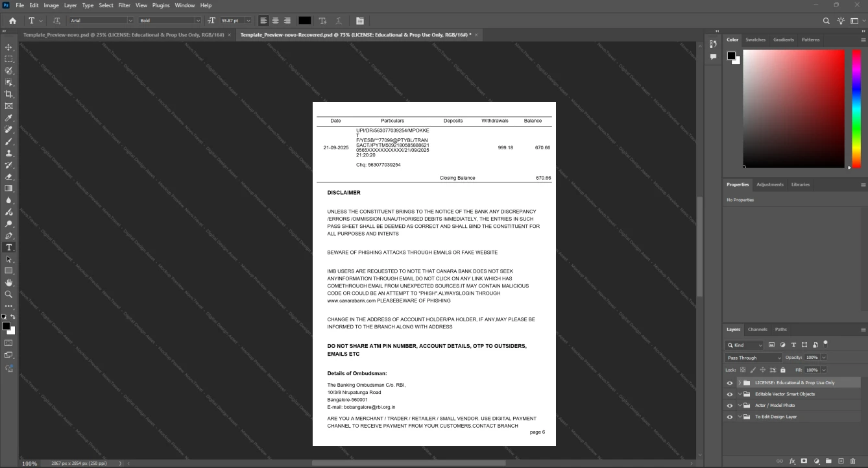
Task: Open the Libraries panel tab
Action: (x=801, y=184)
